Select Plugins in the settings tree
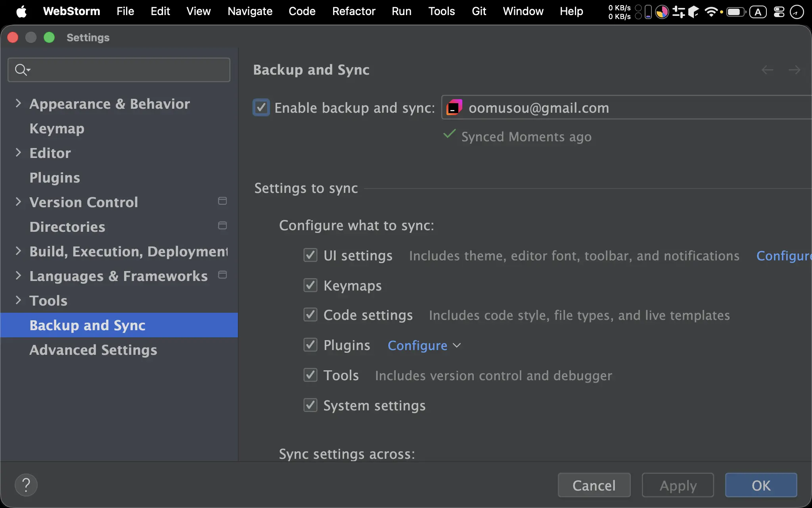The height and width of the screenshot is (508, 812). tap(55, 178)
